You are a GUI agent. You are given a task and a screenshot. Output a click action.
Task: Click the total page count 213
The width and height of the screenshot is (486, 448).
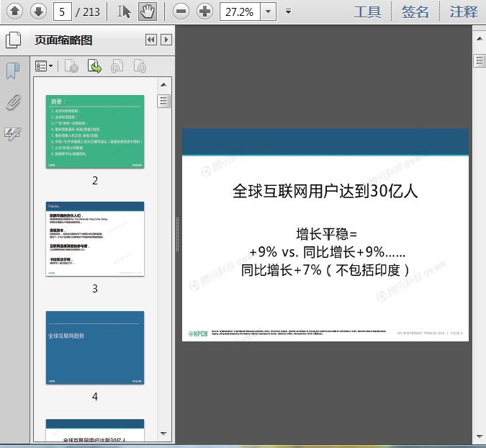(91, 12)
